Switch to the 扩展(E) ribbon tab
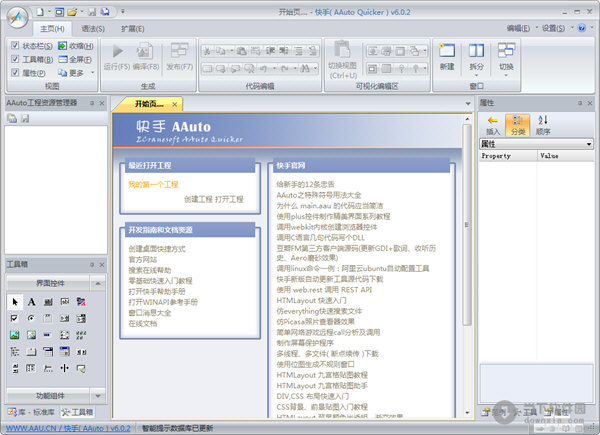 click(133, 29)
